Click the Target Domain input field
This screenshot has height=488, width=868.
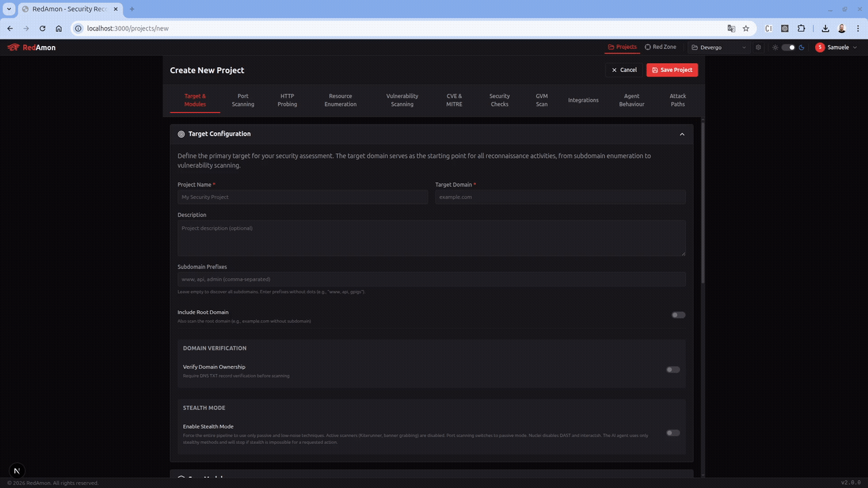point(560,197)
